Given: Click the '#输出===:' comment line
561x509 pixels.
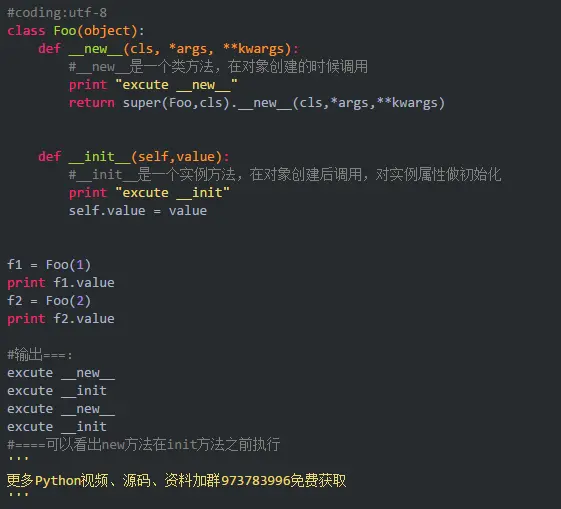Looking at the screenshot, I should click(x=40, y=355).
